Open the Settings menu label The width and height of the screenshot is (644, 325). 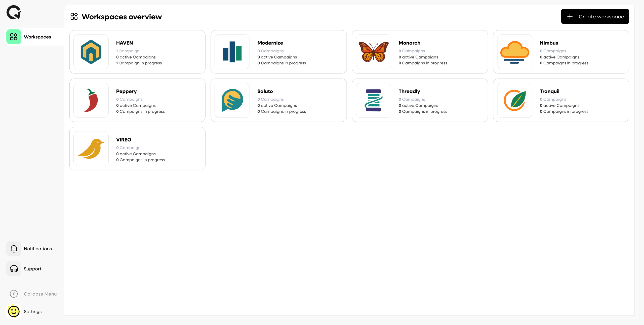point(33,312)
